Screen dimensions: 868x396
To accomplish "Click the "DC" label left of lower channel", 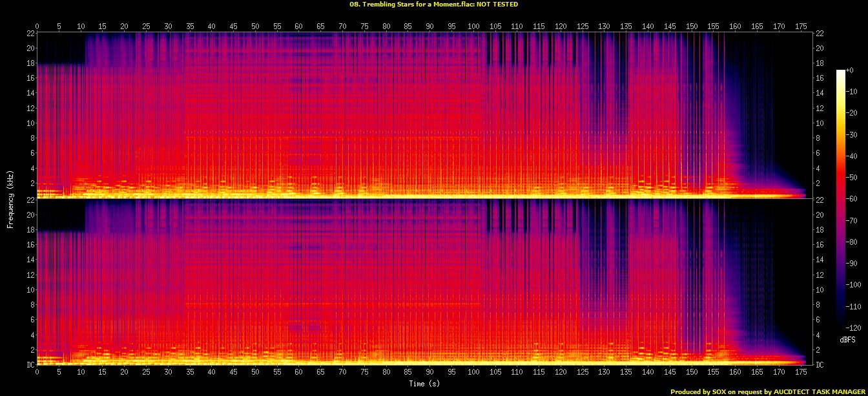I will tap(30, 364).
